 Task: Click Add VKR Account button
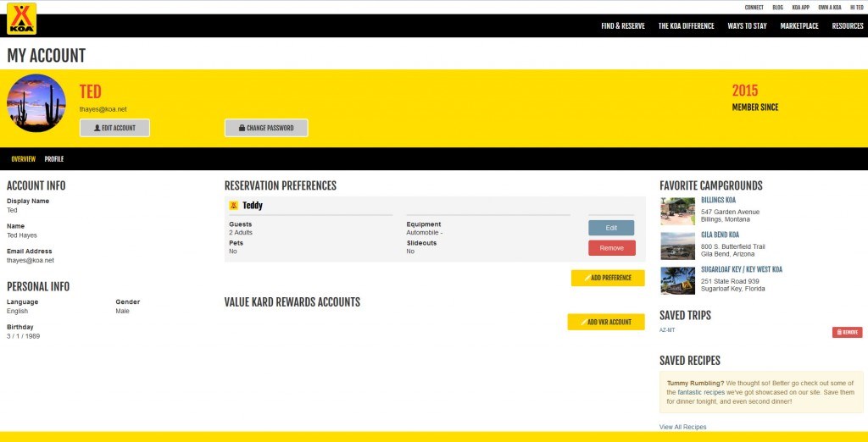606,322
